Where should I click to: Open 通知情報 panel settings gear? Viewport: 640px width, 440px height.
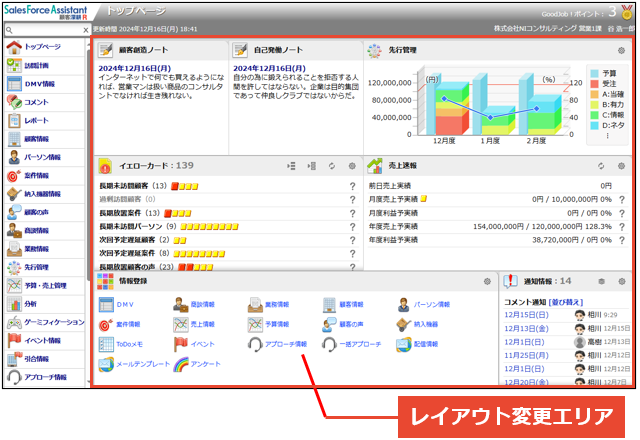pyautogui.click(x=622, y=281)
